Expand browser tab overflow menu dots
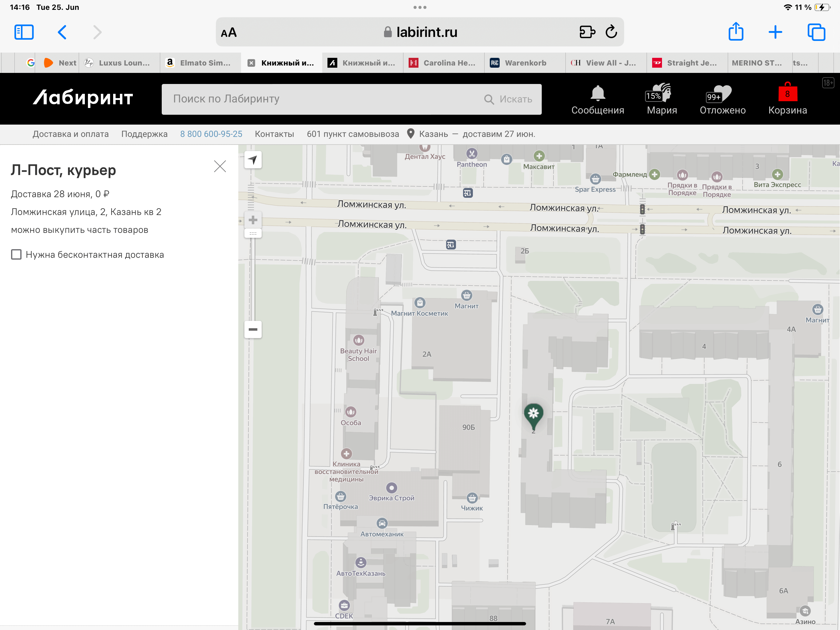This screenshot has height=630, width=840. click(419, 7)
